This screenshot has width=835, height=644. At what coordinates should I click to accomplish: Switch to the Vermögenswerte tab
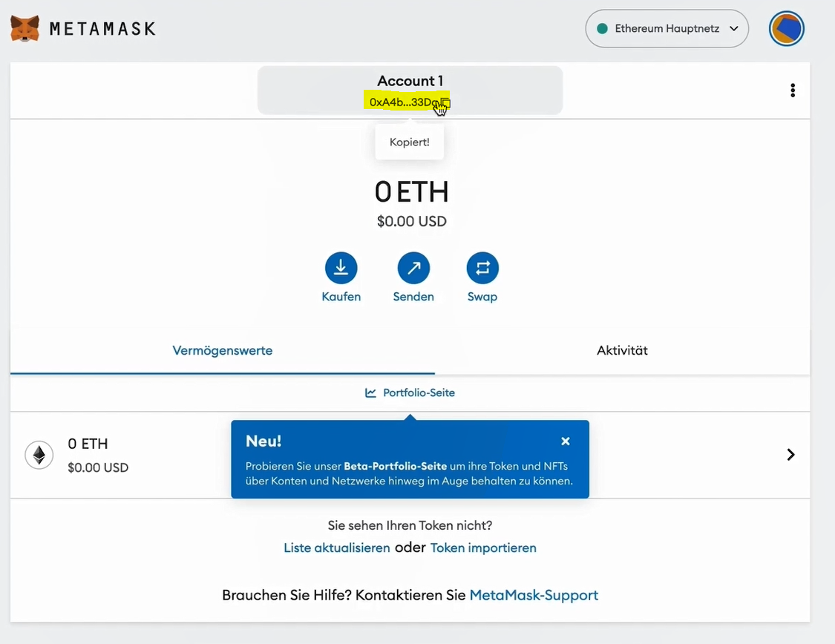pyautogui.click(x=223, y=351)
